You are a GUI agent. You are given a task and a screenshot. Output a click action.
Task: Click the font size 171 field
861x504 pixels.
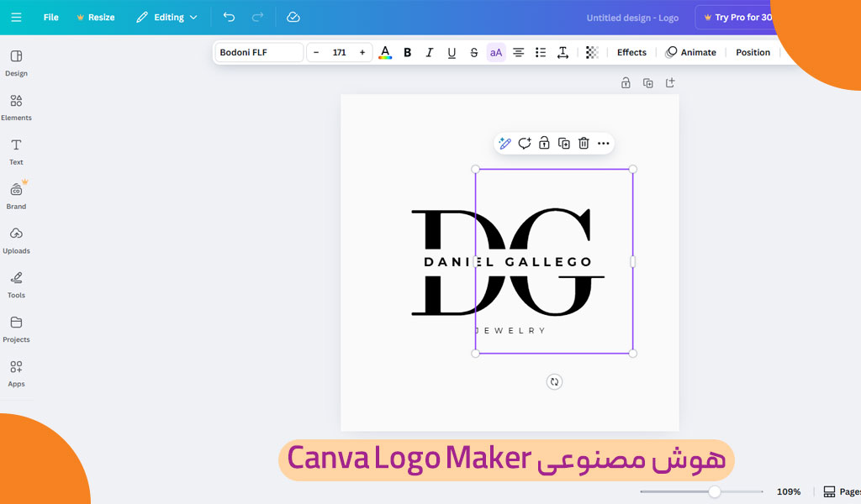(x=340, y=52)
